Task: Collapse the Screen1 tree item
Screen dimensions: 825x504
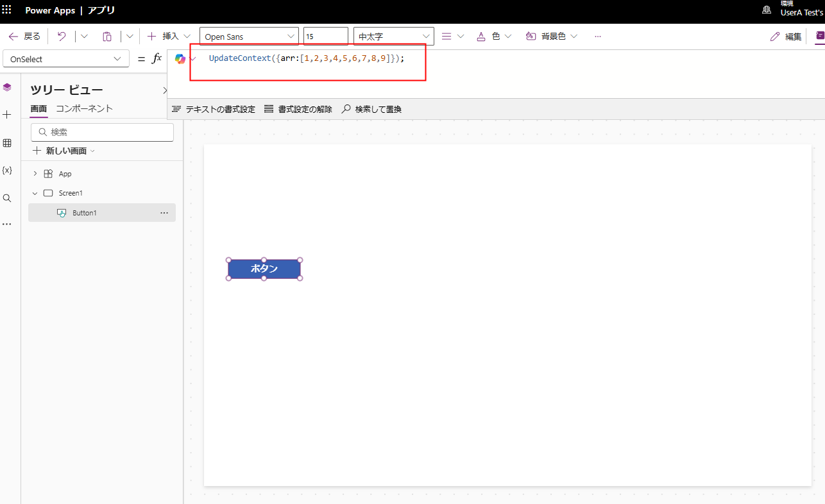Action: [x=35, y=192]
